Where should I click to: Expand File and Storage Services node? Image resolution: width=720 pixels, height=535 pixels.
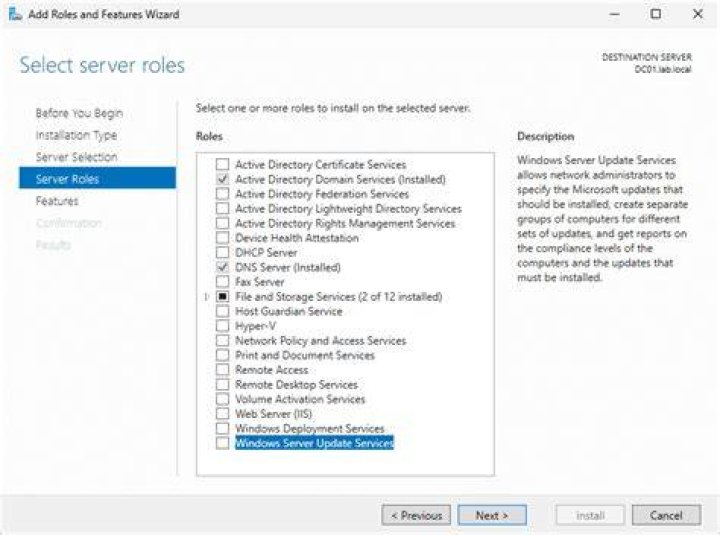pos(206,297)
